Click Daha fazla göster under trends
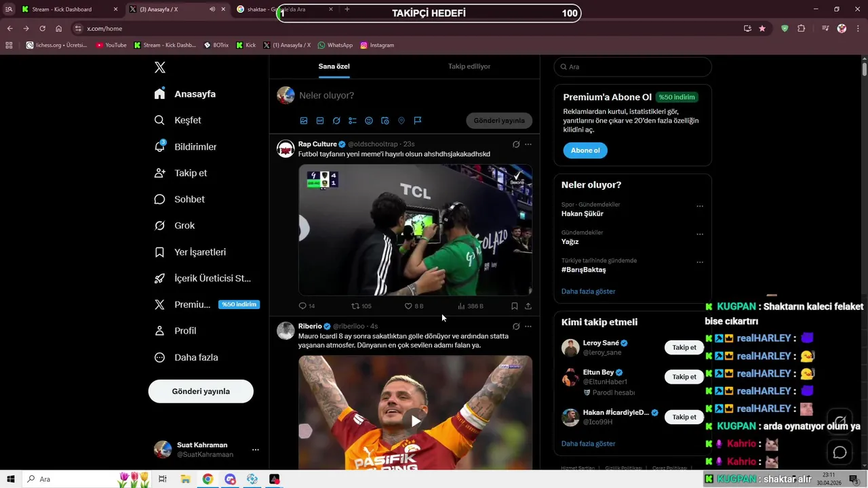The height and width of the screenshot is (488, 868). coord(589,291)
